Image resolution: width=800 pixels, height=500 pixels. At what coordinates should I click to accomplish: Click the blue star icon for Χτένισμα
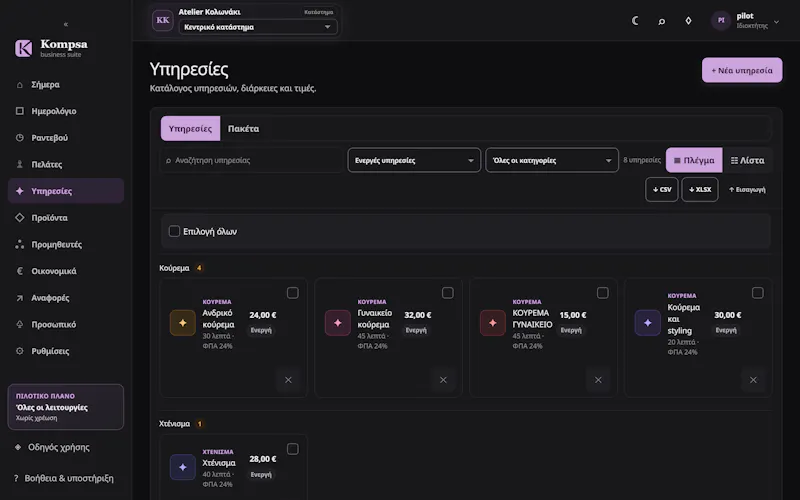click(183, 467)
